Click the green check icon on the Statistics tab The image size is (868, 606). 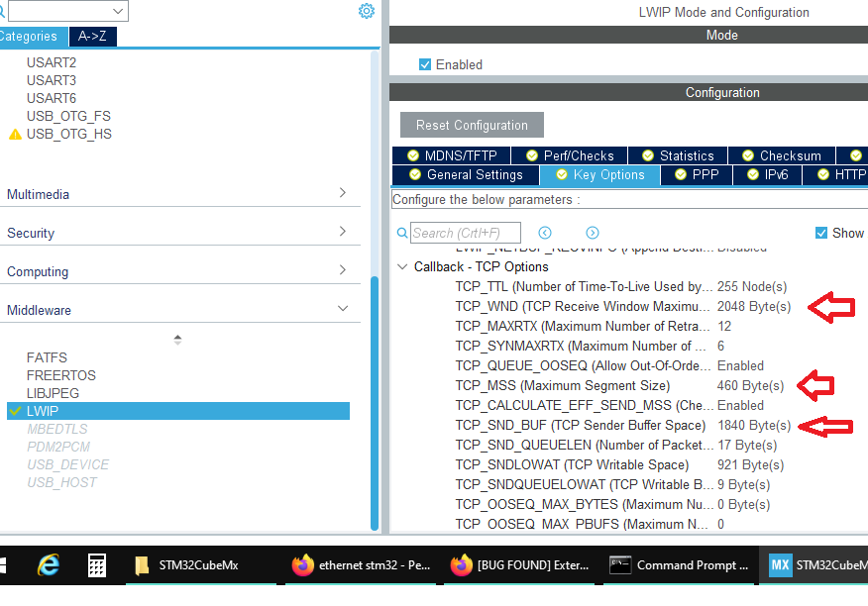(648, 155)
